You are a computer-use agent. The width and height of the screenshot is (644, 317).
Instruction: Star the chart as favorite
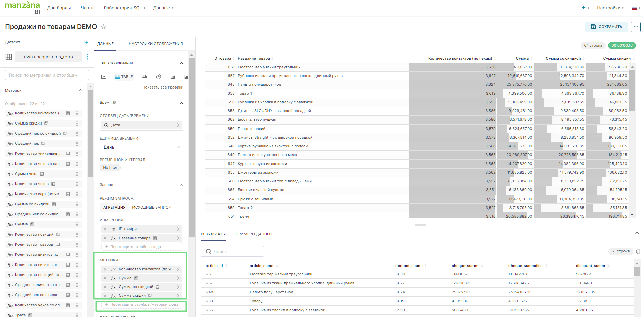pos(104,27)
